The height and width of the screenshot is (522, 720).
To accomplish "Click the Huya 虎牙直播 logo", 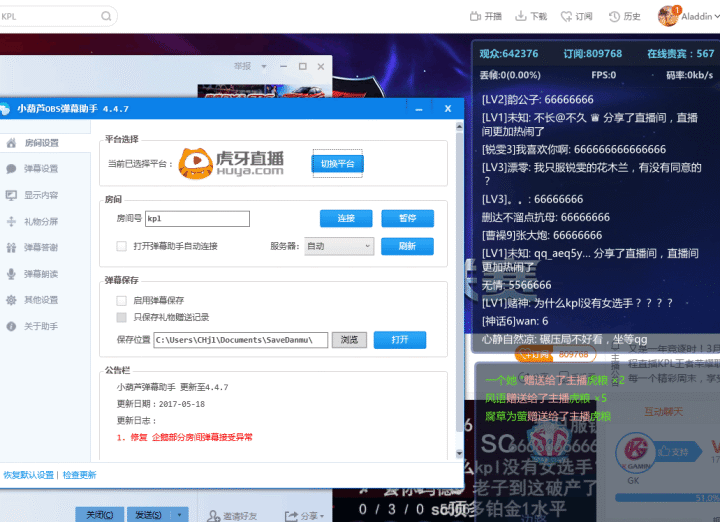I will tap(231, 163).
